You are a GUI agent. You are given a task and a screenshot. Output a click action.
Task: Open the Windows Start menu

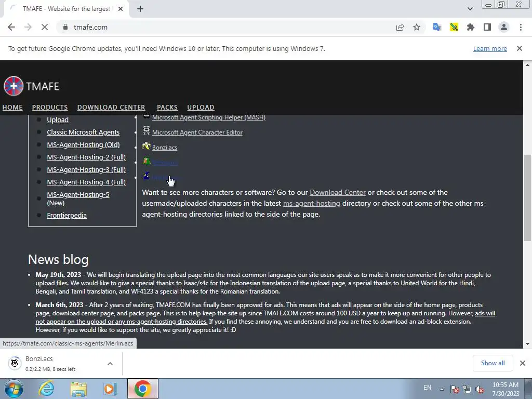[14, 389]
